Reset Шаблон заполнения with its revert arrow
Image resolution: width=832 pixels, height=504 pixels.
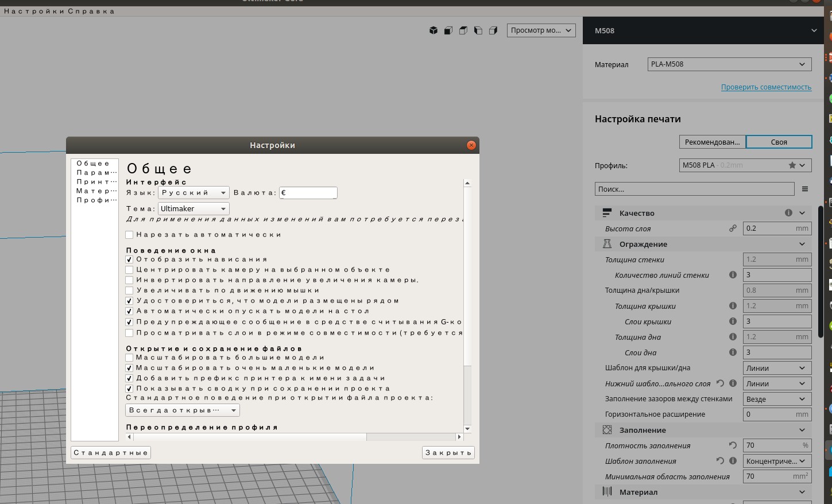(x=721, y=461)
